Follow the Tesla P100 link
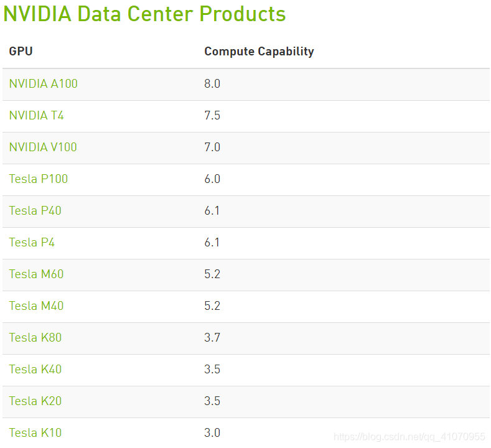Viewport: 491px width, 448px height. (38, 179)
